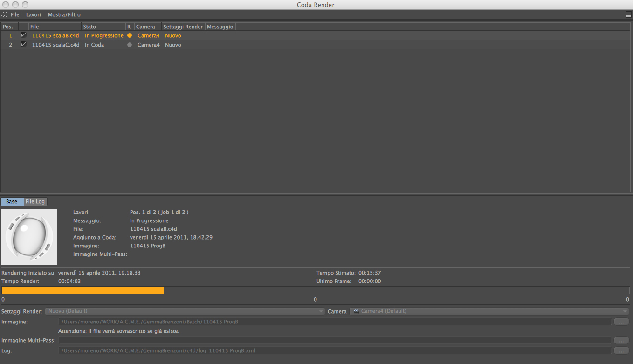Open the Mostra/Filtro menu
633x364 pixels.
tap(64, 14)
